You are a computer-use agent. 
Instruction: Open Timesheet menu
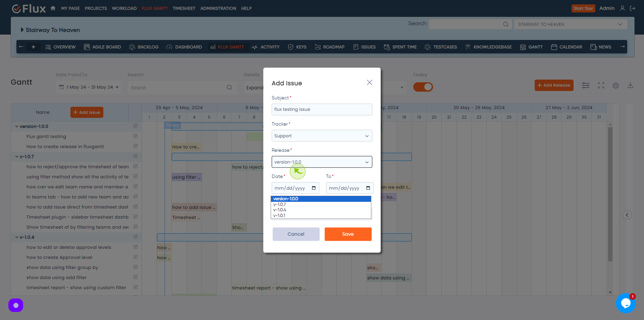point(184,8)
